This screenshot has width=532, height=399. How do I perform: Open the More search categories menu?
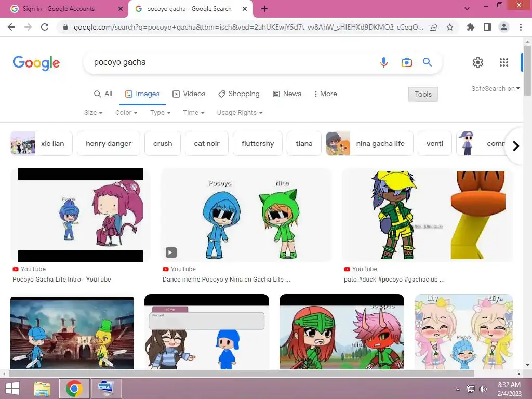coord(325,94)
